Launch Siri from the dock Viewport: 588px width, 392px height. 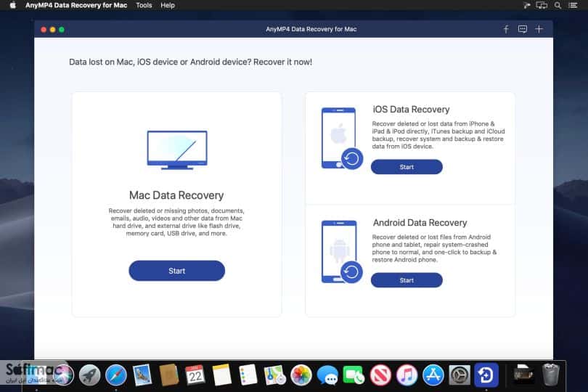pos(63,375)
